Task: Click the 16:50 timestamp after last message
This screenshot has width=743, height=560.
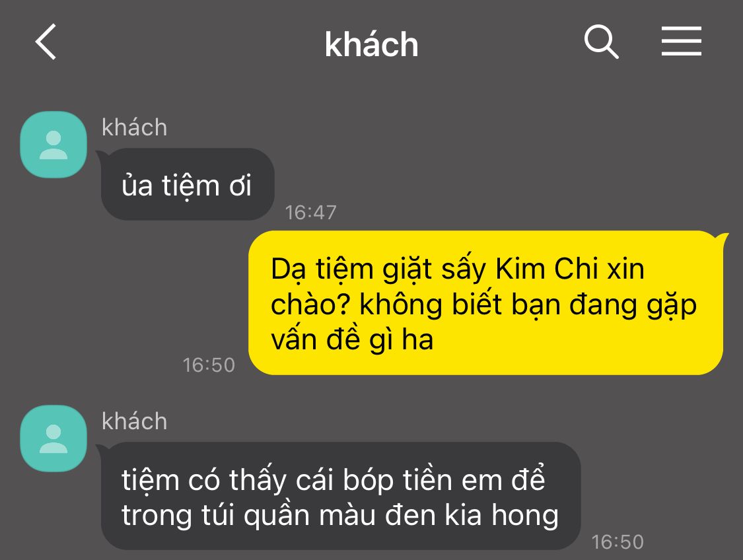Action: click(618, 542)
